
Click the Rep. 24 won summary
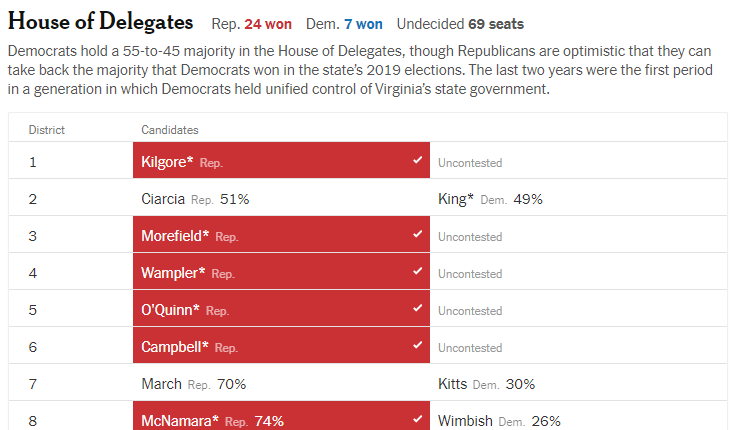pos(252,24)
